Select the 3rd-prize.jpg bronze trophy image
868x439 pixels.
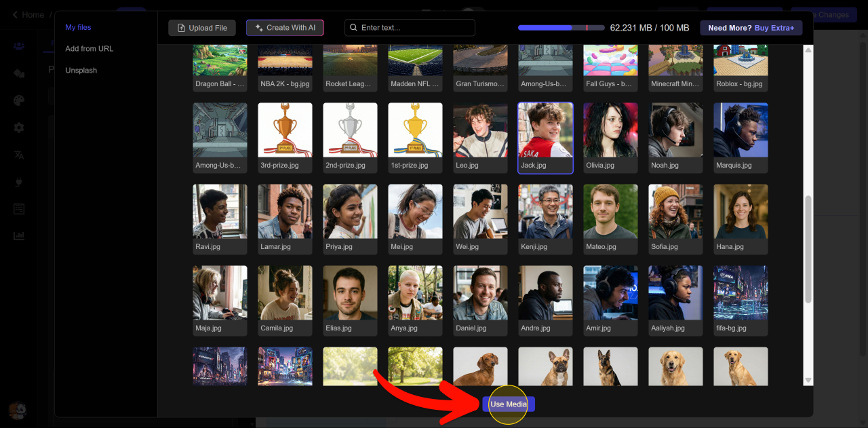point(285,131)
